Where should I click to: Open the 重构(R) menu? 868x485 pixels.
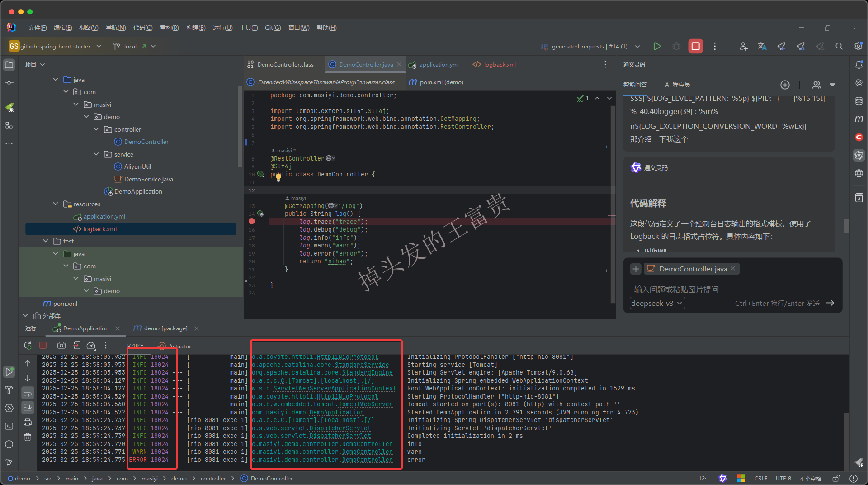pos(170,28)
